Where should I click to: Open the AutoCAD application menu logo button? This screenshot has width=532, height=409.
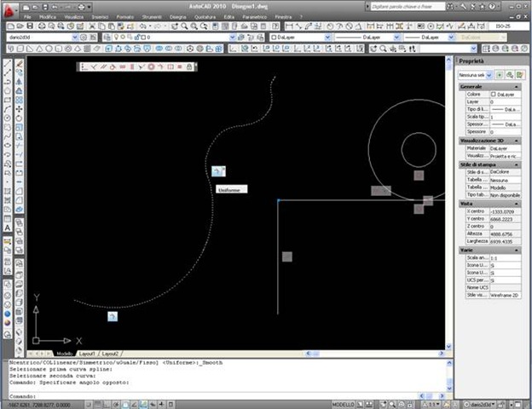click(x=9, y=10)
